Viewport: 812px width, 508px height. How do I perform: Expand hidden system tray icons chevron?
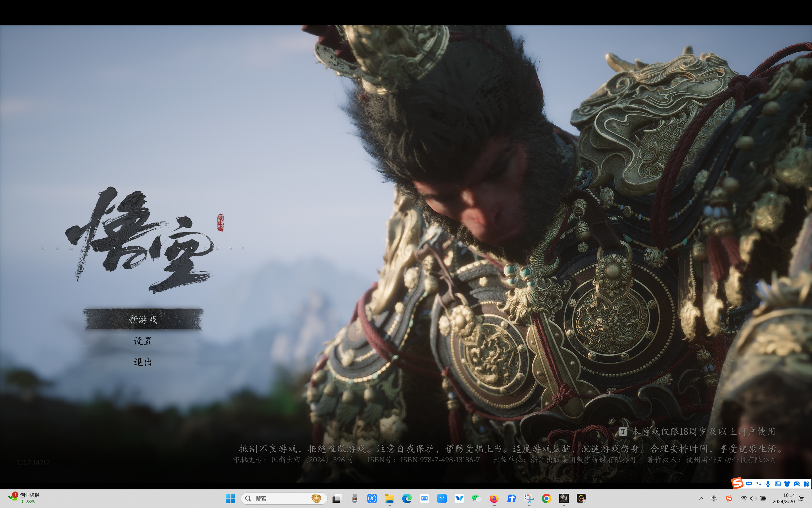coord(701,498)
